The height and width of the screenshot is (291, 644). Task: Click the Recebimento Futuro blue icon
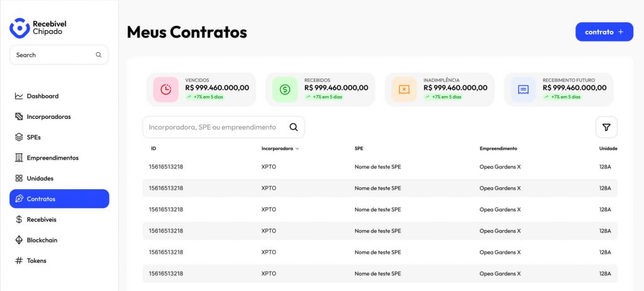point(523,89)
